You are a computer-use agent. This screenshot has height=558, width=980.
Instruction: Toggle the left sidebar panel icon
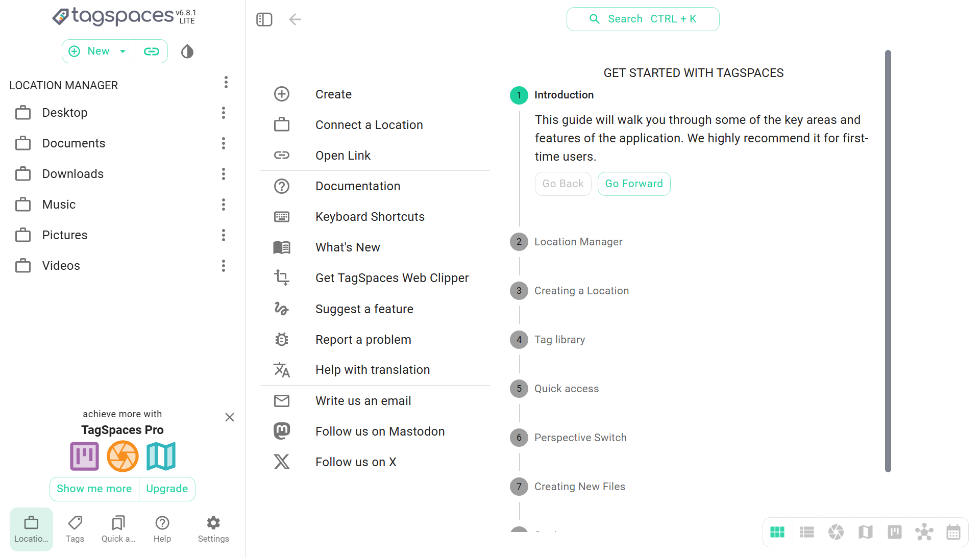(264, 19)
